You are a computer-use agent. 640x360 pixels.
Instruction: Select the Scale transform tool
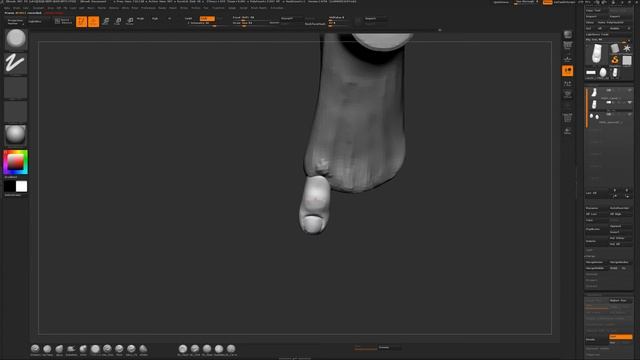(118, 21)
